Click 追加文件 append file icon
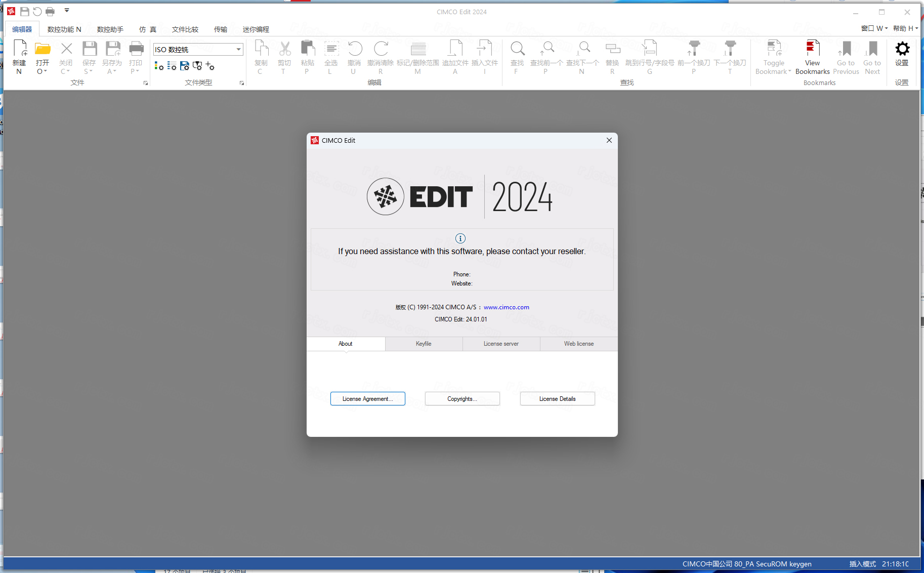This screenshot has width=924, height=573. pos(455,49)
